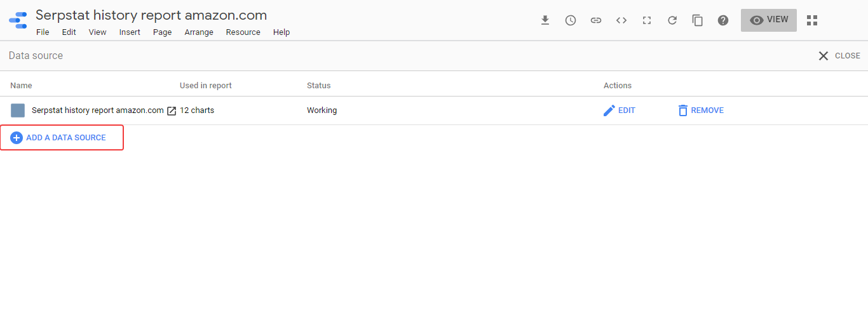The height and width of the screenshot is (327, 868).
Task: Toggle full screen mode icon
Action: (x=647, y=20)
